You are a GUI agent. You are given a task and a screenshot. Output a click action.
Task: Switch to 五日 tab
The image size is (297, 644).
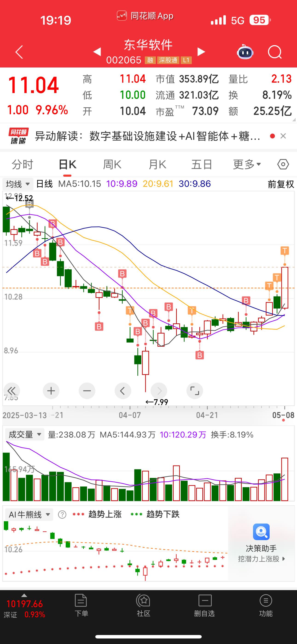coord(202,164)
